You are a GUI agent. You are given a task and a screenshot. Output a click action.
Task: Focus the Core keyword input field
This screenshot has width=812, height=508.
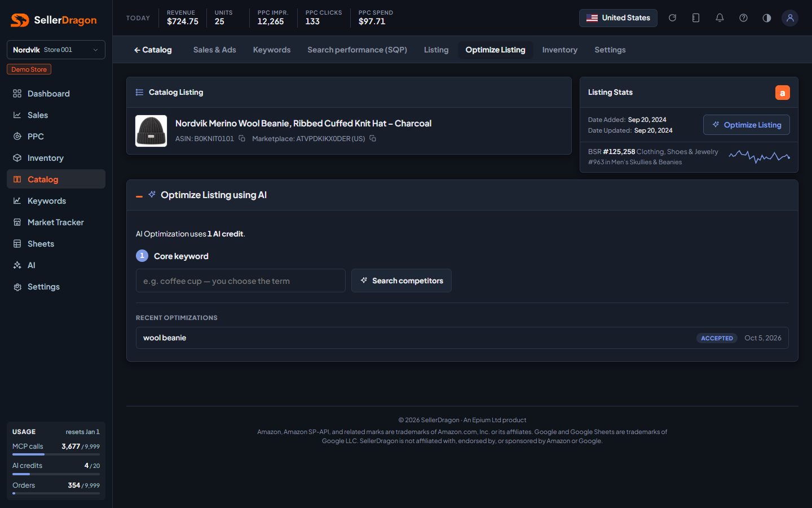(x=241, y=281)
